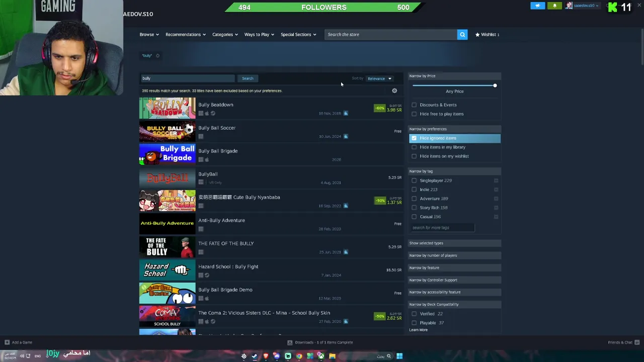Tick the Singleplayer tag checkbox
The height and width of the screenshot is (362, 644).
414,180
